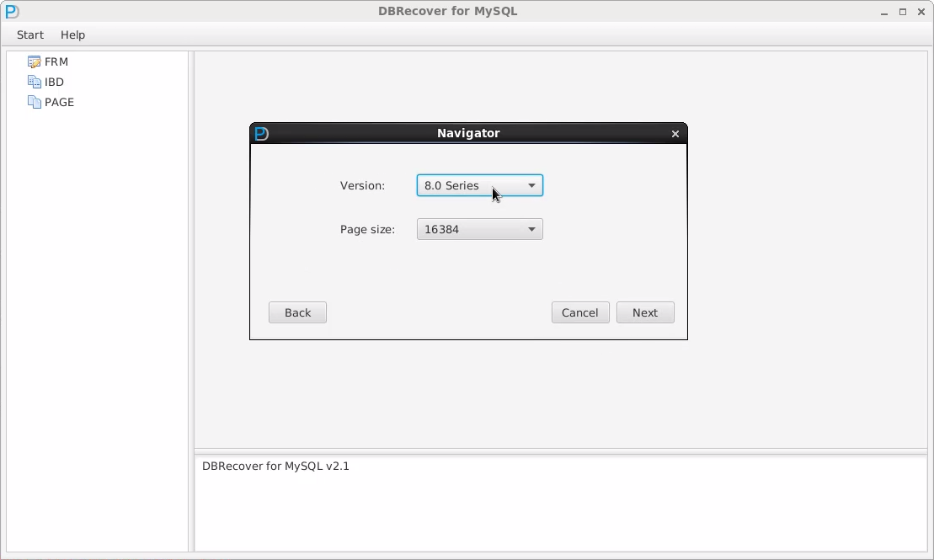Close the DBRecover for MySQL window
Viewport: 934px width, 560px height.
click(921, 12)
